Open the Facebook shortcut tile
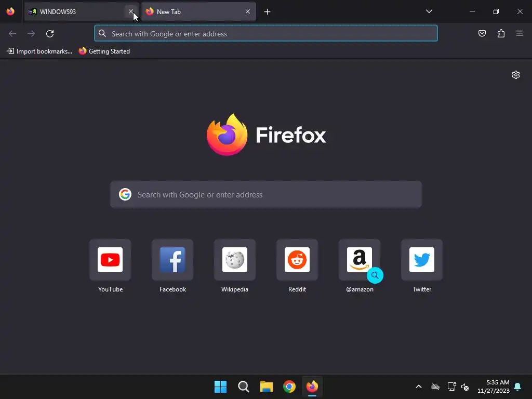Viewport: 532px width, 399px height. 172,260
